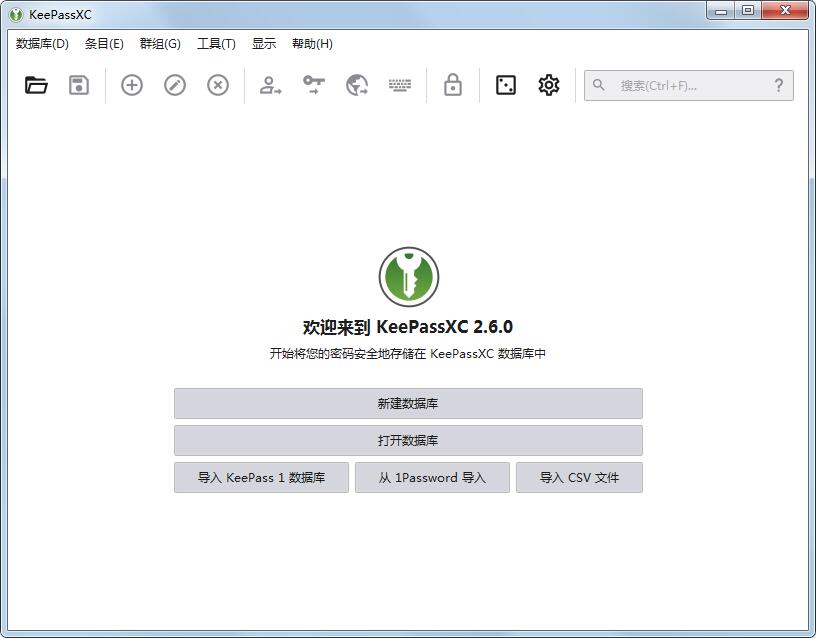Open the 工具(T) menu
Image resolution: width=816 pixels, height=638 pixels.
[x=216, y=44]
